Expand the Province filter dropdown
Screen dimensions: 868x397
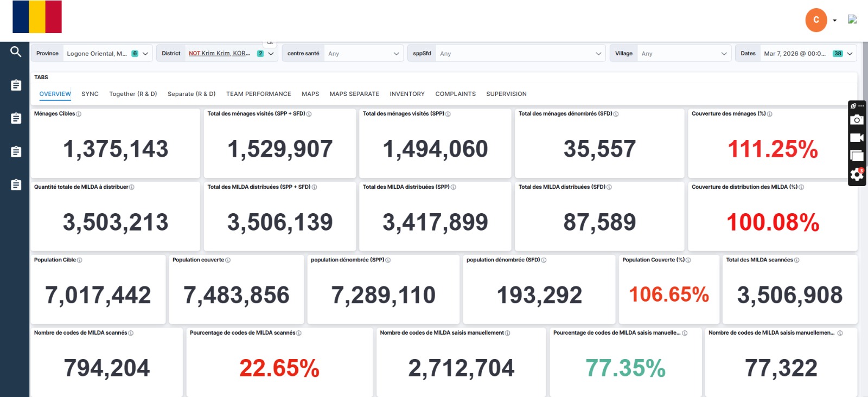pyautogui.click(x=145, y=54)
